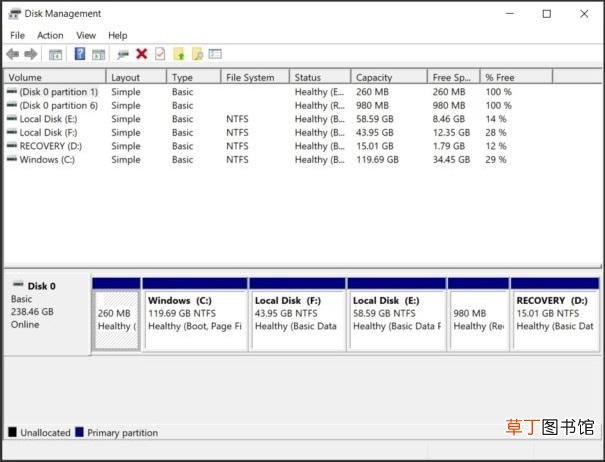The width and height of the screenshot is (605, 462).
Task: Click the 15.01 GB capacity cell
Action: [x=375, y=146]
